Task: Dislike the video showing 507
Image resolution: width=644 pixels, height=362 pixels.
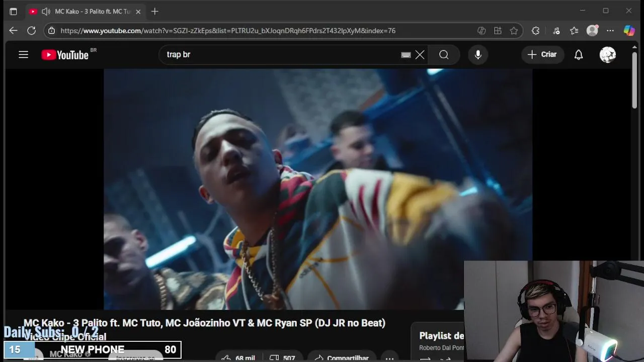Action: [x=282, y=357]
